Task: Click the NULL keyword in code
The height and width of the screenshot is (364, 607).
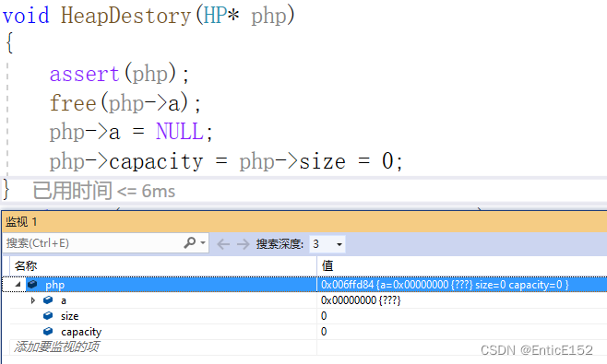Action: coord(180,132)
